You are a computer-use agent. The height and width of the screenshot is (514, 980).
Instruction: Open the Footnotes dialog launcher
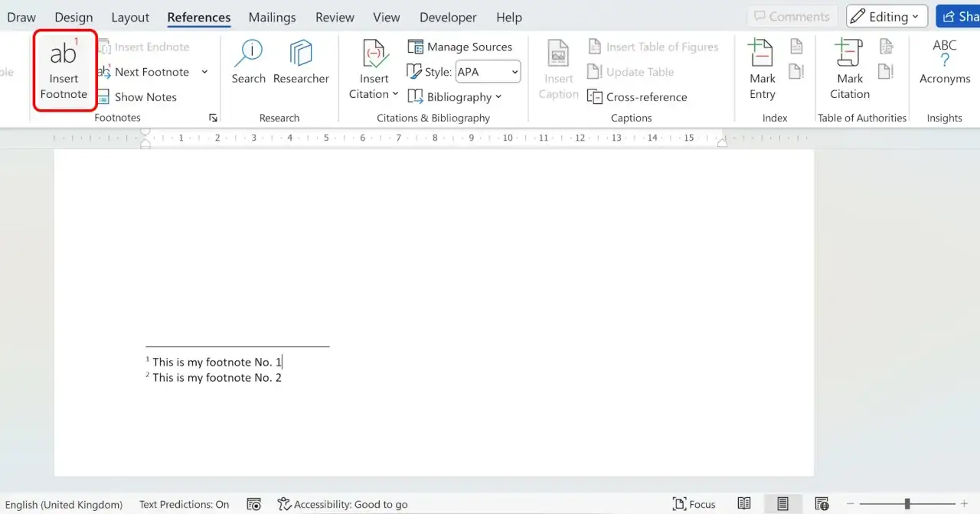click(x=213, y=119)
